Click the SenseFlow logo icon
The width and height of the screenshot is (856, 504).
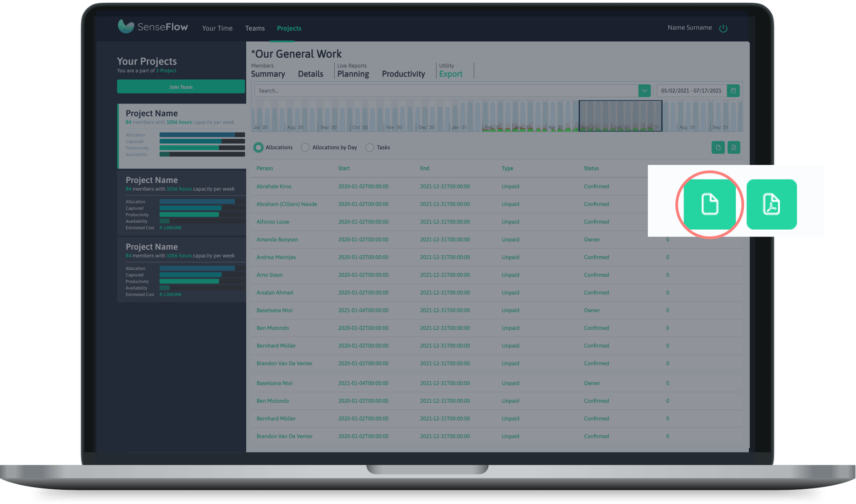point(126,27)
